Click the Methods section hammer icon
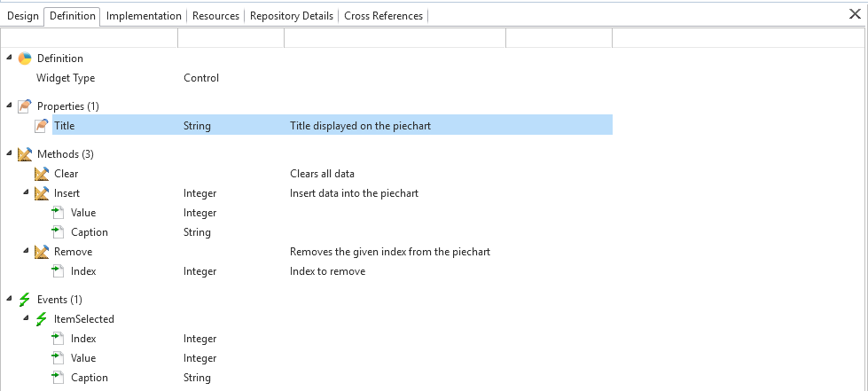The width and height of the screenshot is (868, 391). [x=25, y=154]
